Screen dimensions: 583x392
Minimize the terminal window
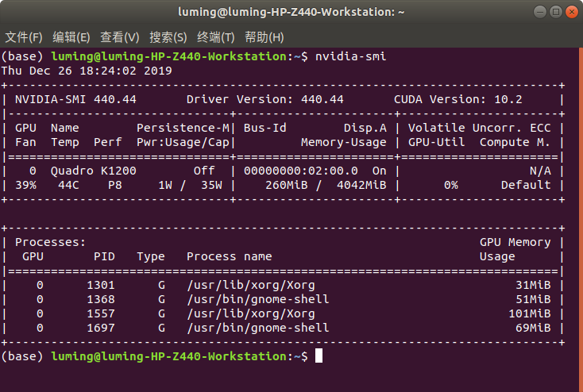pos(540,12)
